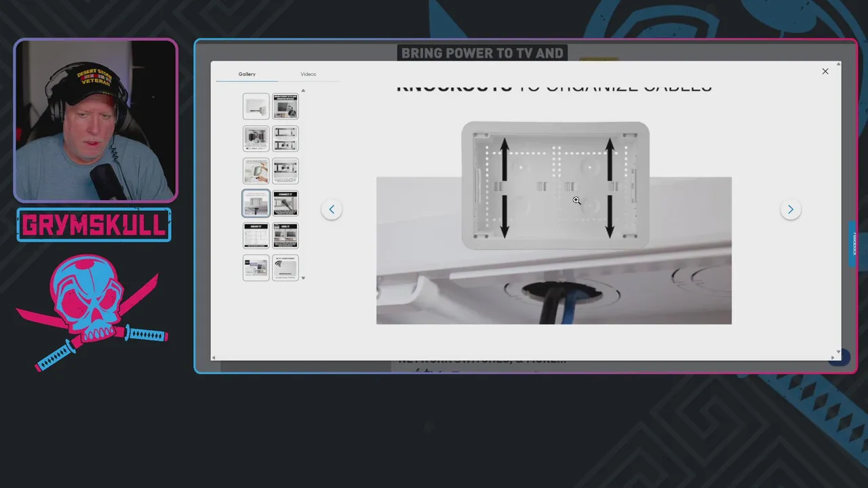The height and width of the screenshot is (488, 868).
Task: Select the currently highlighted thumbnail
Action: click(x=256, y=203)
